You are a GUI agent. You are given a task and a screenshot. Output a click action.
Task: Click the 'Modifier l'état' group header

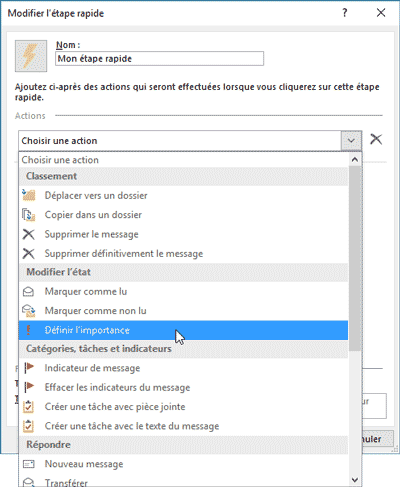183,272
